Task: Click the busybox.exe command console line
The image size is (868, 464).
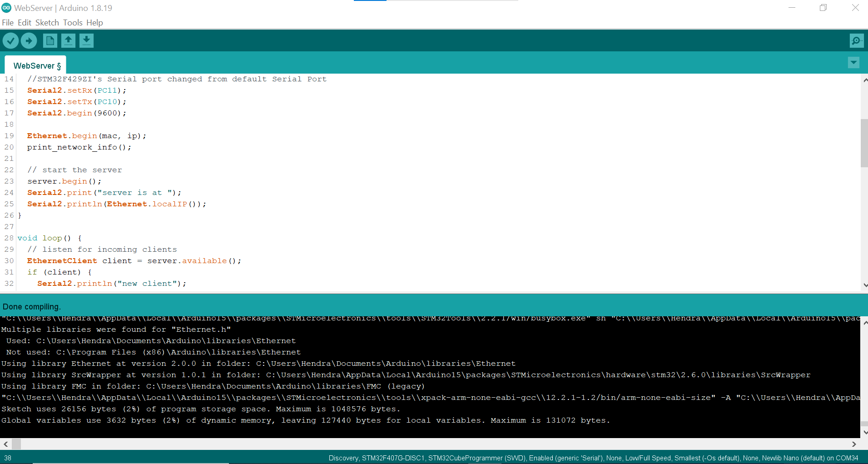Action: (x=430, y=318)
